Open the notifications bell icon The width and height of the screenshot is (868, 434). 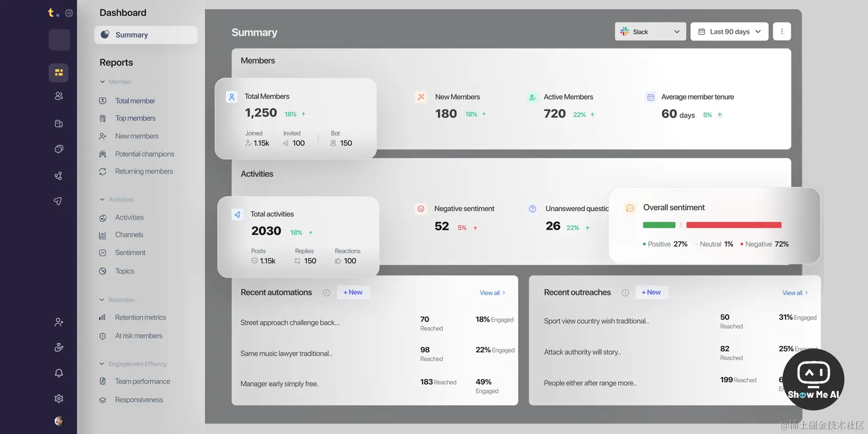coord(59,373)
